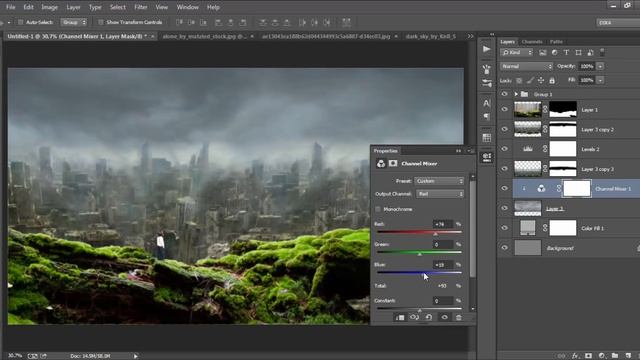Click the Properties panel dock icon
The height and width of the screenshot is (360, 640).
[487, 157]
